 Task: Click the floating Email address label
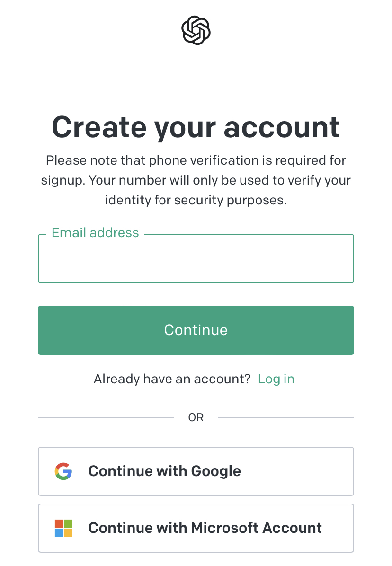coord(95,233)
